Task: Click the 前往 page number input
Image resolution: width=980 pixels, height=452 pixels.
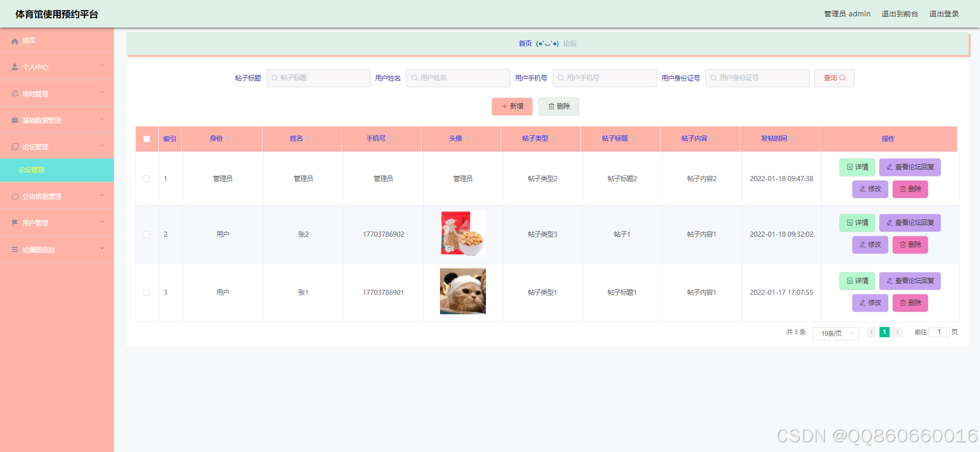Action: point(939,332)
